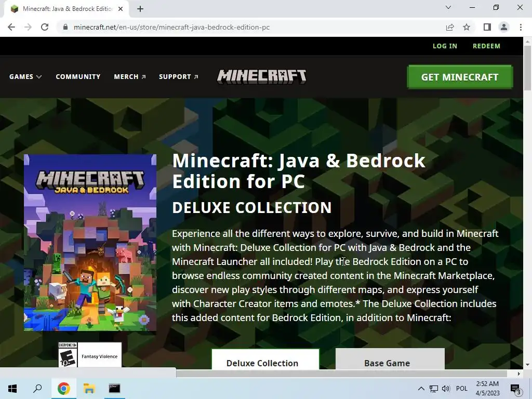532x399 pixels.
Task: Open network status tray icon
Action: pyautogui.click(x=434, y=389)
